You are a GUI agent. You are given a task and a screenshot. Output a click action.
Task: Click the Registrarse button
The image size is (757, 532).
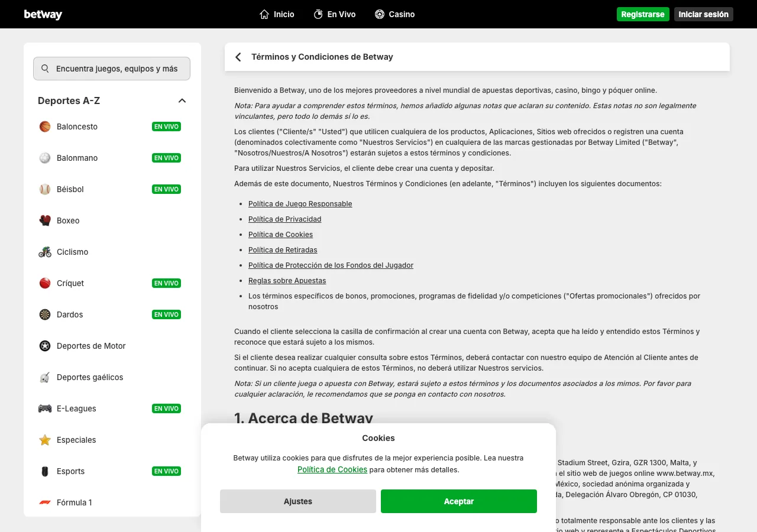(643, 14)
